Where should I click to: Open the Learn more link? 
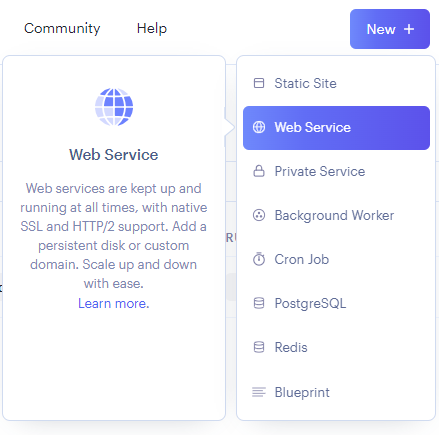point(114,303)
